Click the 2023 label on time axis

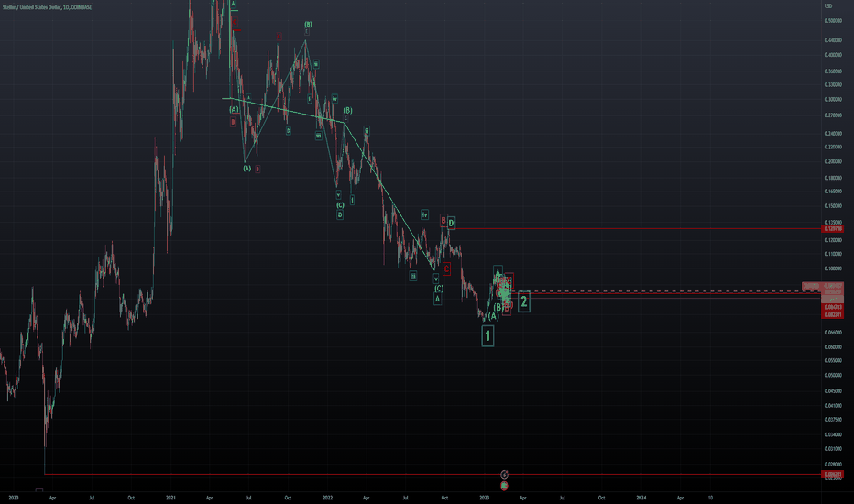tap(484, 498)
